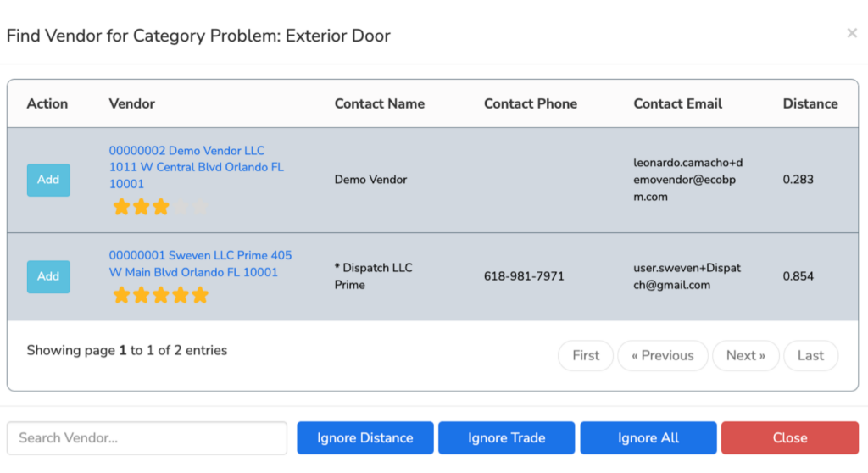Click the Ignore Distance button

pyautogui.click(x=365, y=438)
